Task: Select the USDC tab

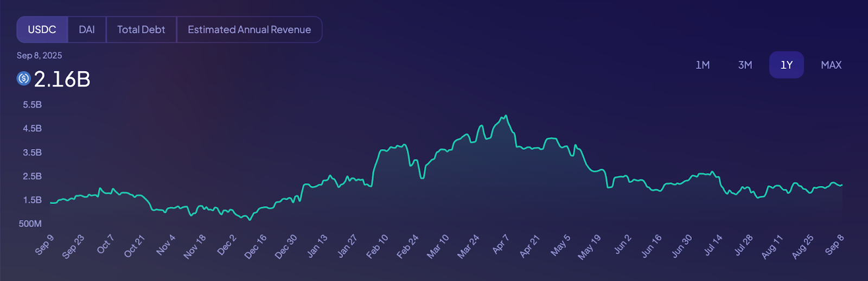Action: (x=42, y=30)
